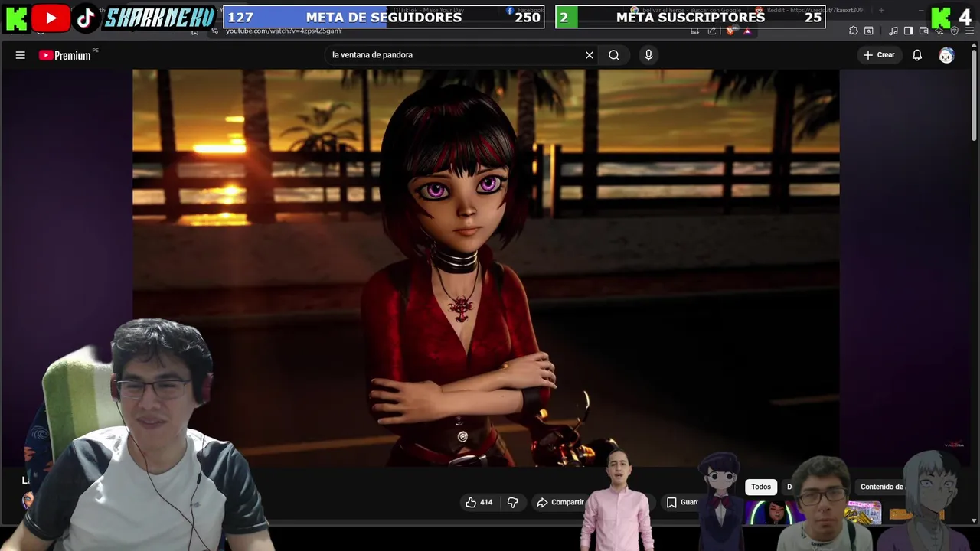
Task: Open Brave Rewards triangle icon
Action: 746,31
